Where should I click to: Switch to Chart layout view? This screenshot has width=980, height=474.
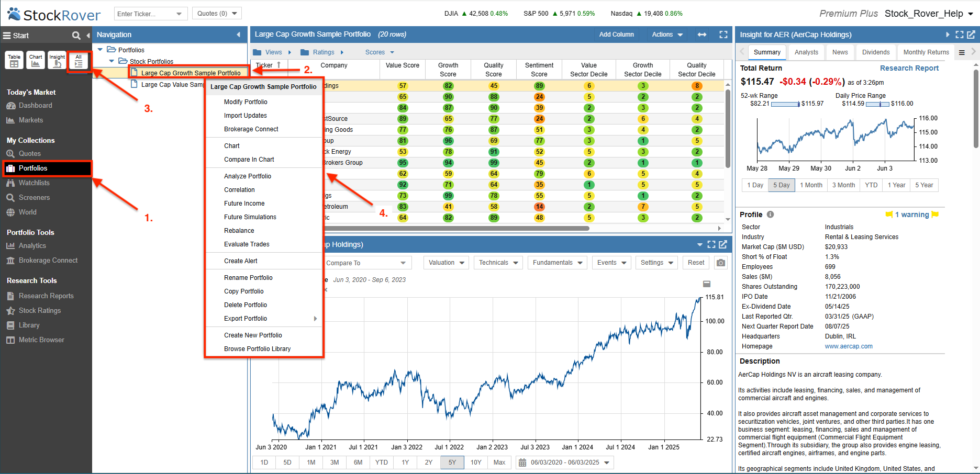[36, 60]
